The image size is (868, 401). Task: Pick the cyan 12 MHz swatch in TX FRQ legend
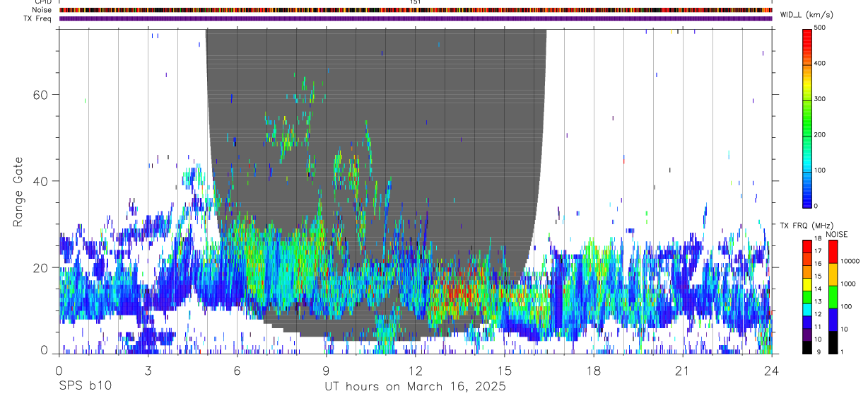(x=807, y=308)
